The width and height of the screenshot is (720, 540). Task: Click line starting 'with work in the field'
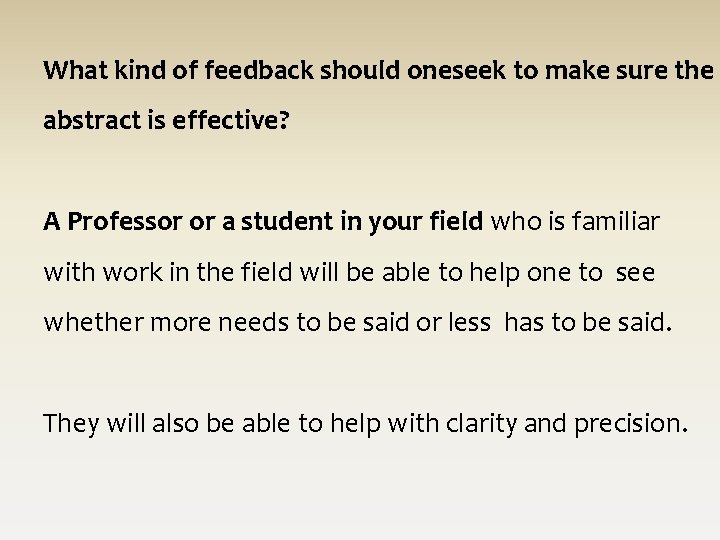tap(349, 273)
